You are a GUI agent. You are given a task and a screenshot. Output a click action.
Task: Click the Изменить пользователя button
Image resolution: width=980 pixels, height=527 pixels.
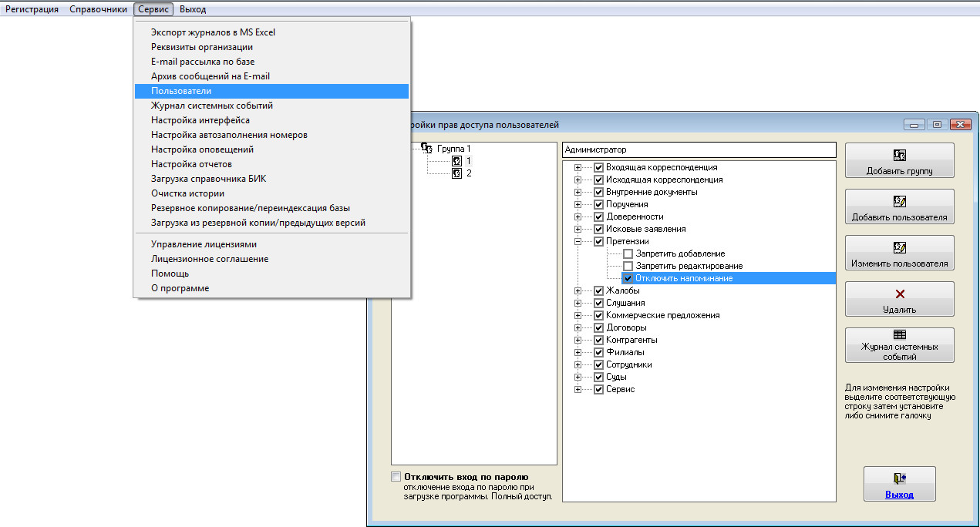click(899, 253)
